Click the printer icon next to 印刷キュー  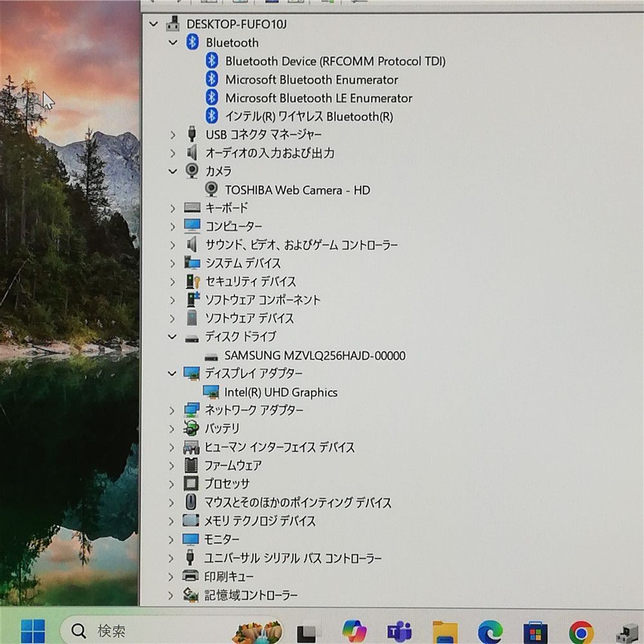click(191, 576)
